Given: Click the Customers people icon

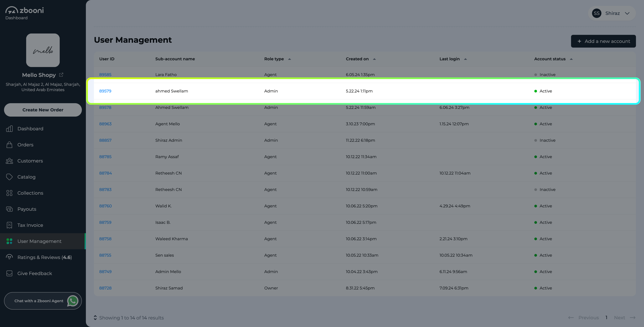Looking at the screenshot, I should [x=9, y=161].
